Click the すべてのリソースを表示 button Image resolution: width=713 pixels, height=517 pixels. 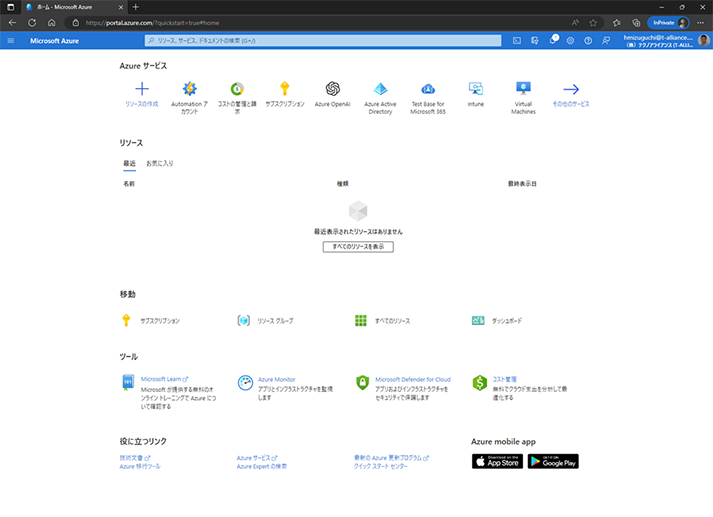pyautogui.click(x=358, y=246)
